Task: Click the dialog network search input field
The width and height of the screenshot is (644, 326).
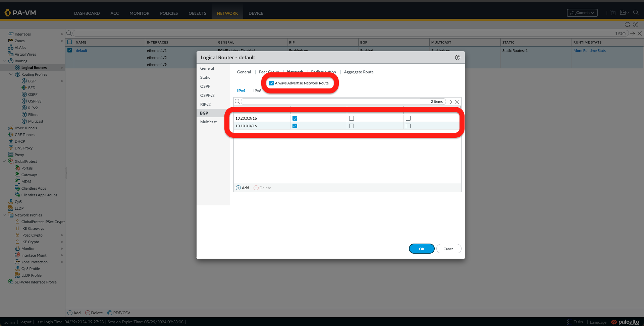Action: (335, 102)
